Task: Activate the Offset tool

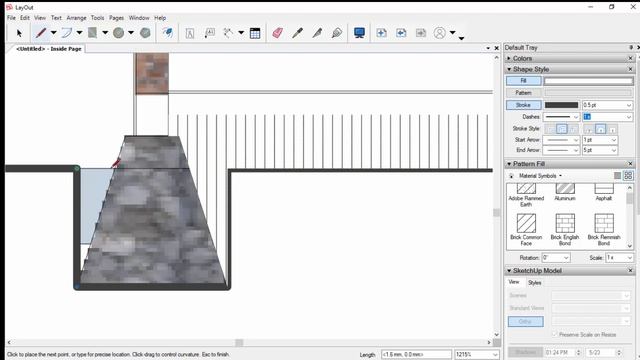Action: pos(168,33)
